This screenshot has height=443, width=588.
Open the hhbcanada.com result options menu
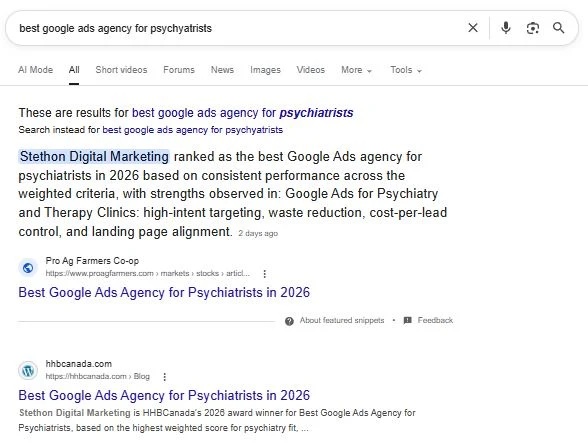[x=165, y=377]
